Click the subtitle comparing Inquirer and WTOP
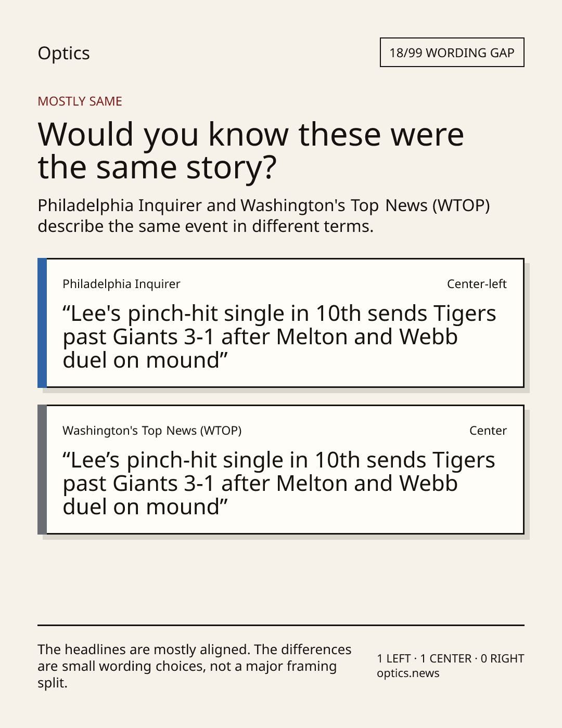This screenshot has width=562, height=728. pyautogui.click(x=264, y=216)
